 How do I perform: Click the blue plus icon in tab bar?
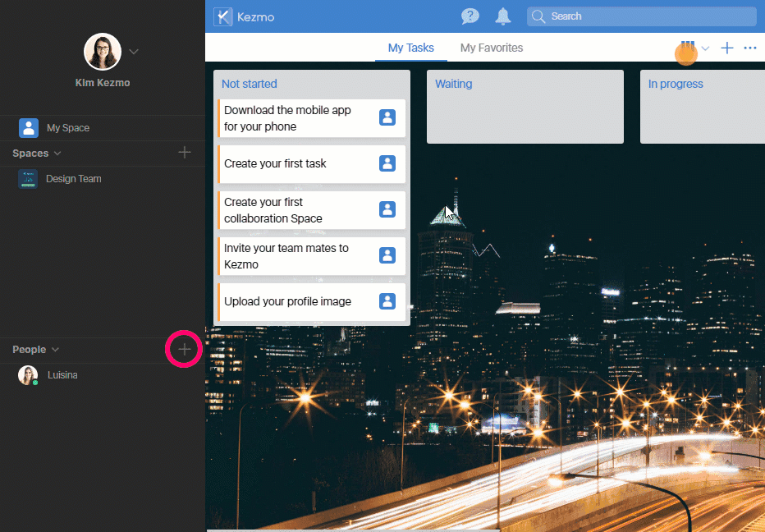[726, 48]
